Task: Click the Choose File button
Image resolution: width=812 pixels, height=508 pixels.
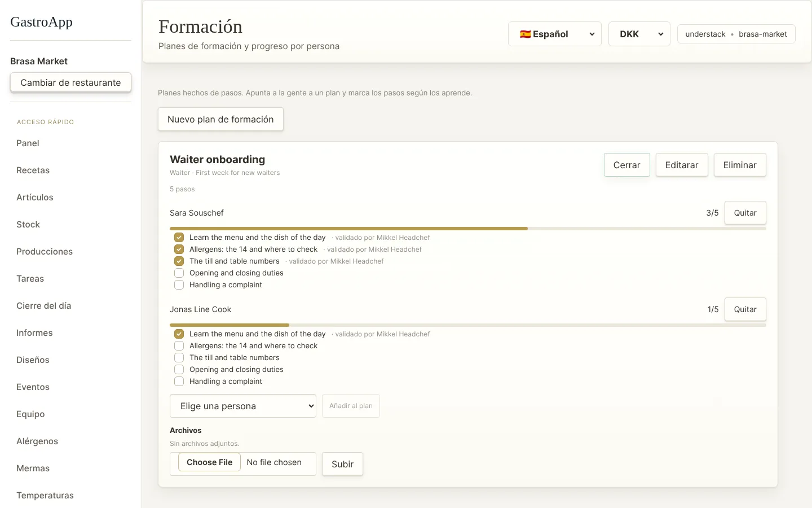Action: point(210,462)
